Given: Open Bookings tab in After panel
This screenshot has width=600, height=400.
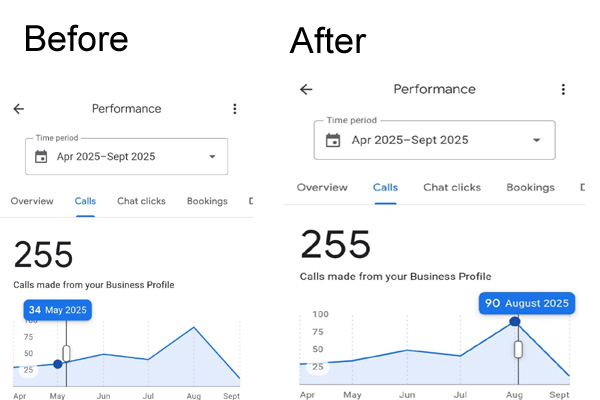Looking at the screenshot, I should 530,187.
